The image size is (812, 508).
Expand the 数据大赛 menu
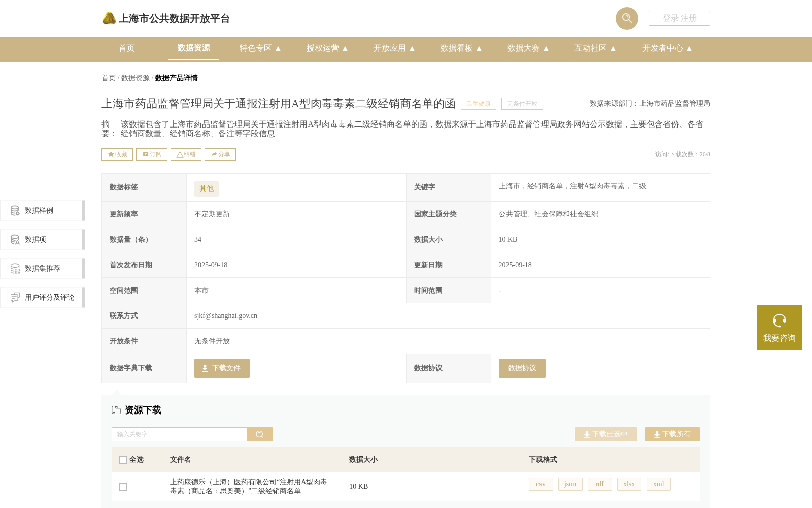(528, 48)
